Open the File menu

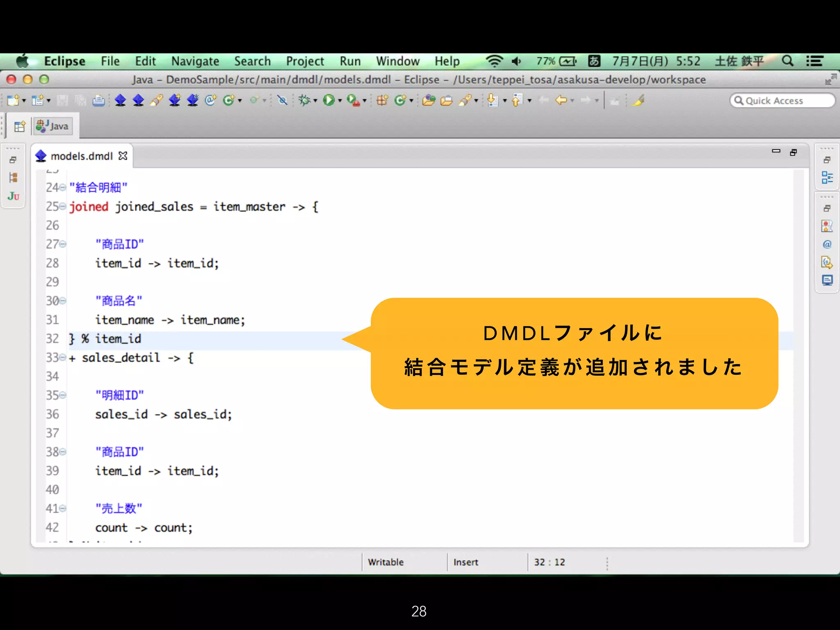(x=110, y=61)
